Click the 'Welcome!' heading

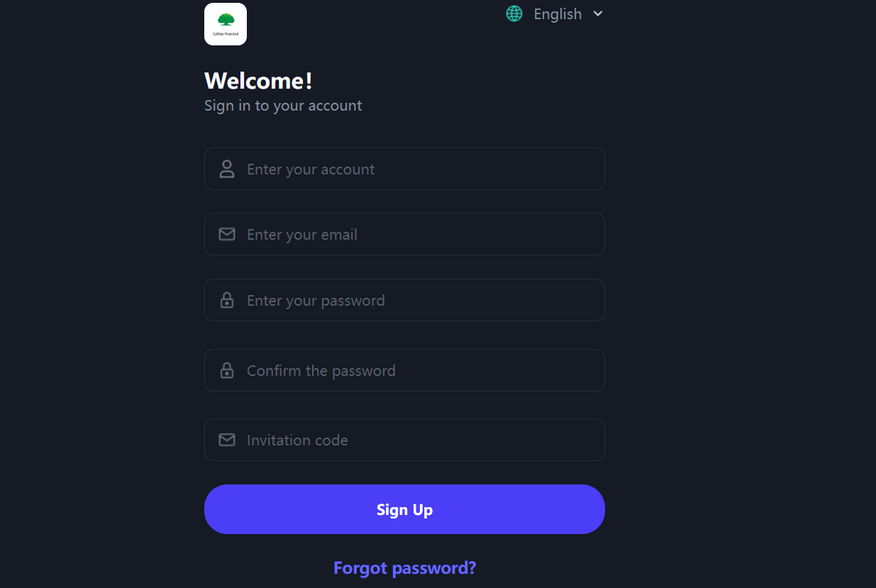coord(258,81)
